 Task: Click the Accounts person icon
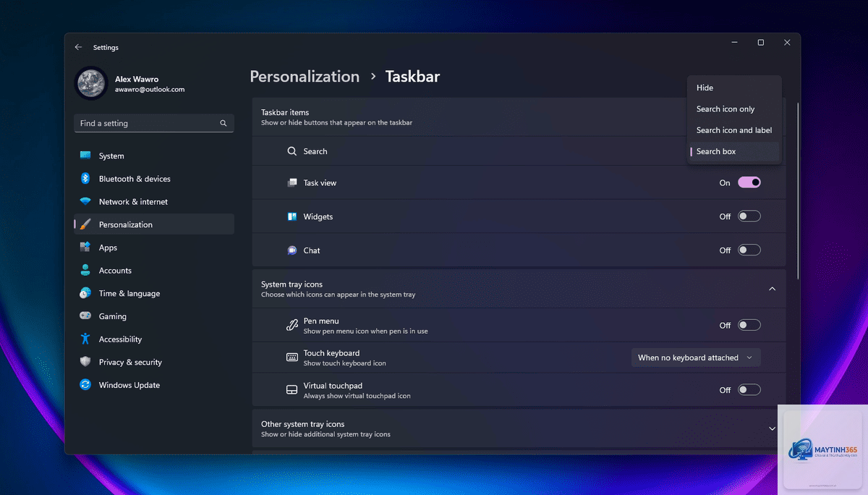click(x=85, y=271)
